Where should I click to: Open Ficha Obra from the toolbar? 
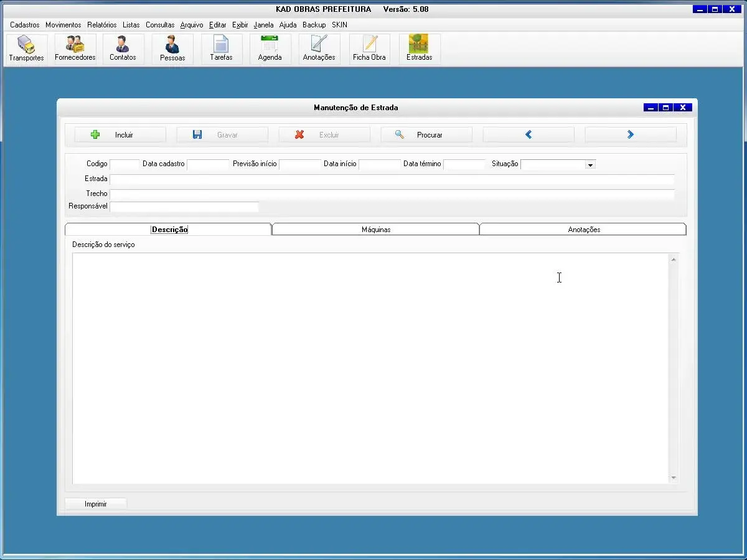[370, 49]
